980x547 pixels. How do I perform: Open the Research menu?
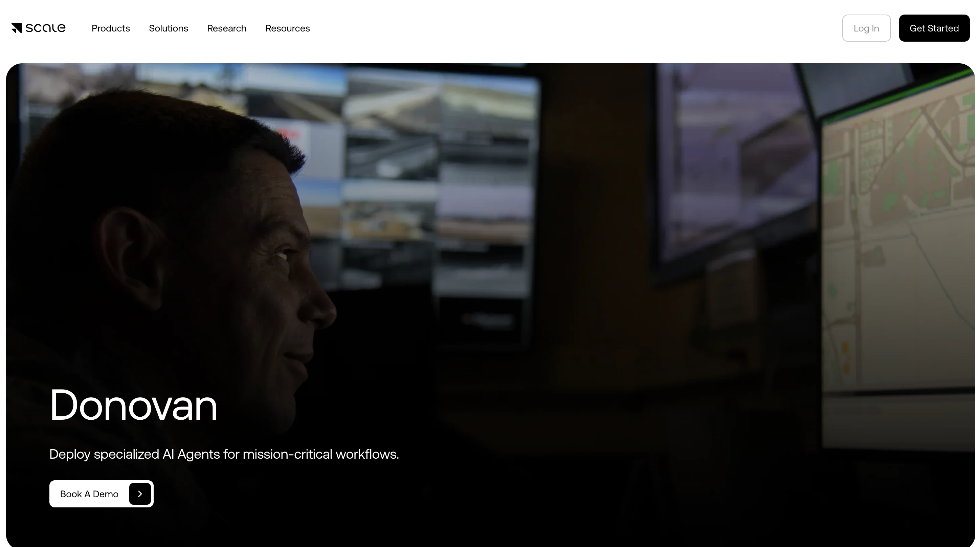pyautogui.click(x=227, y=28)
